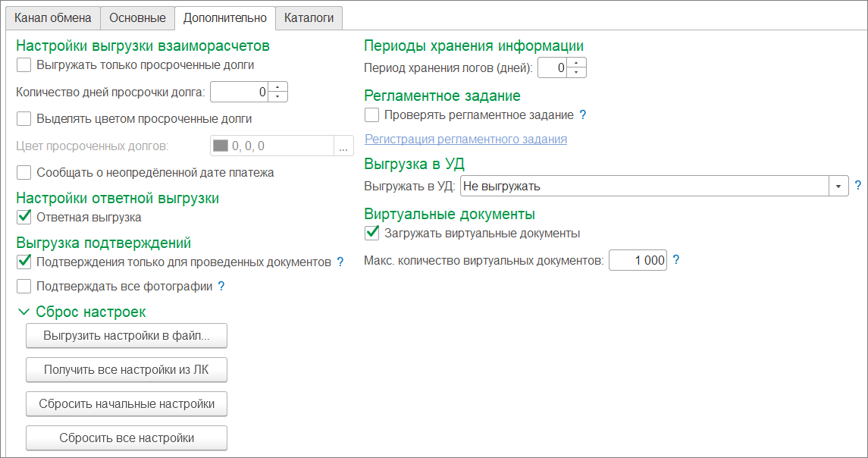Click the Настройки выгрузки взаиморасчетов heading
The height and width of the screenshot is (458, 868).
click(x=143, y=45)
